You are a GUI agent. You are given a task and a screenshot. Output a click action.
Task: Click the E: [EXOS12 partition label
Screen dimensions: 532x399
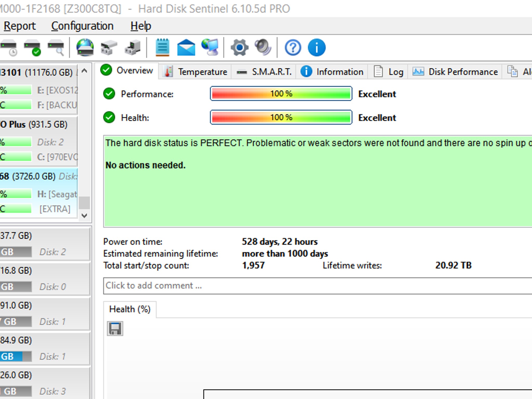(57, 90)
